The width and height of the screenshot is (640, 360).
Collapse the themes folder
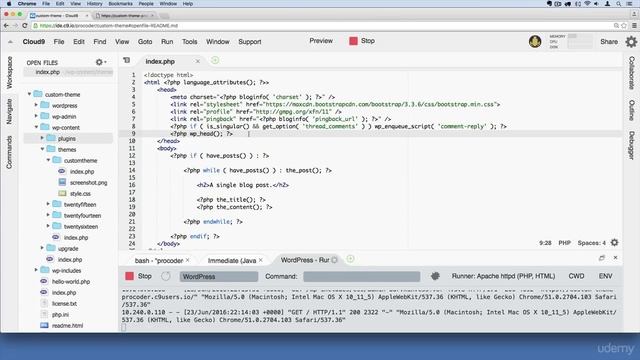click(x=42, y=149)
